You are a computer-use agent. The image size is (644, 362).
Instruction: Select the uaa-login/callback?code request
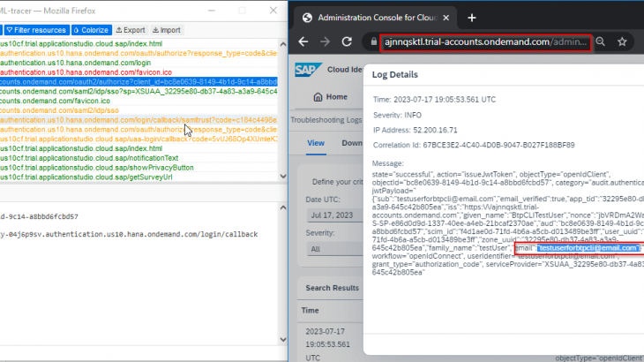139,139
